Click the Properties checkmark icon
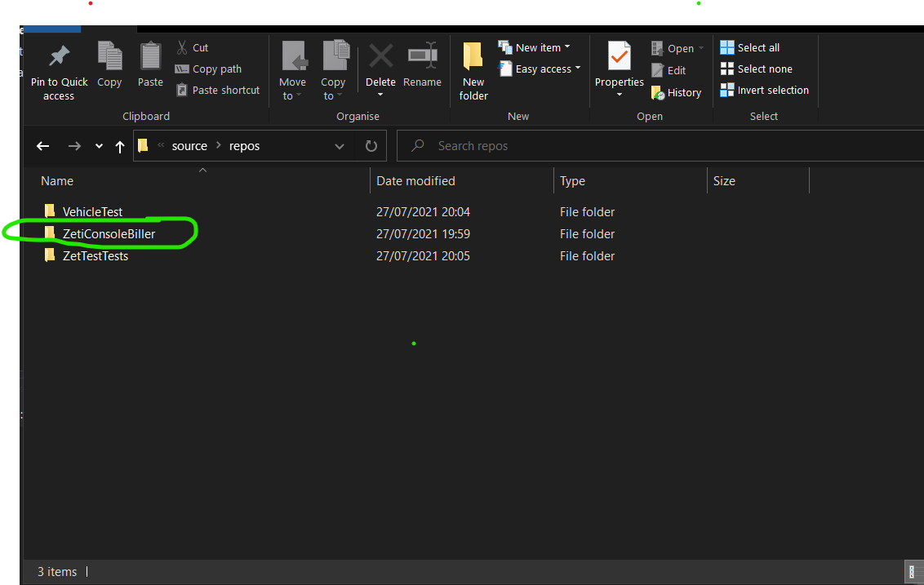Viewport: 924px width, 585px height. (620, 56)
